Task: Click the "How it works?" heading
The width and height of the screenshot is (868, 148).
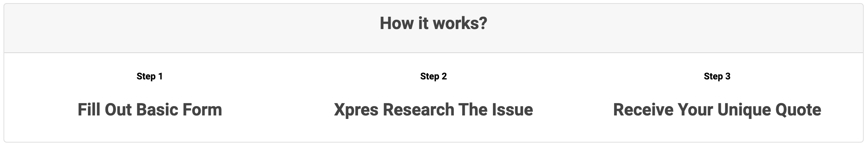Action: click(x=433, y=23)
